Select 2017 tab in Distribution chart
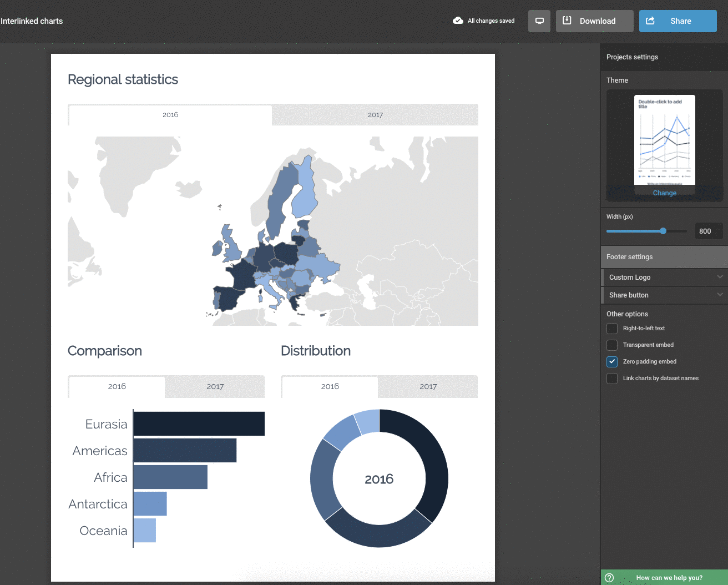This screenshot has width=728, height=585. pos(428,387)
